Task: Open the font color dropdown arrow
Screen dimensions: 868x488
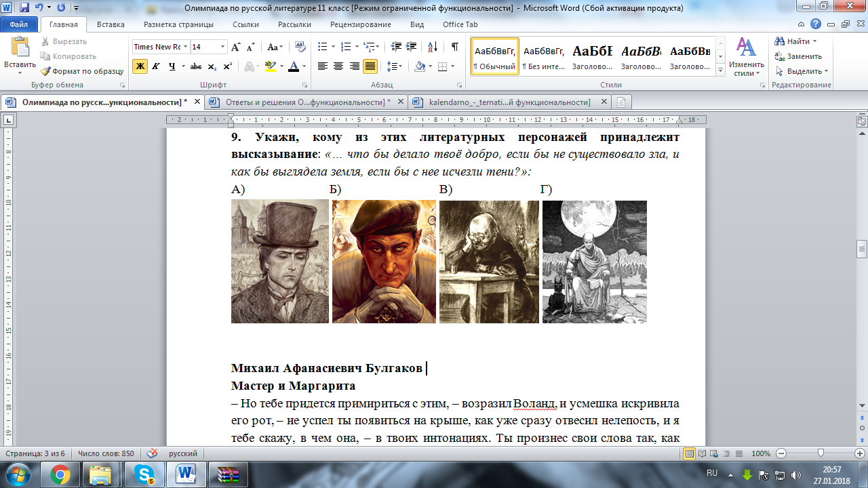Action: pos(304,66)
